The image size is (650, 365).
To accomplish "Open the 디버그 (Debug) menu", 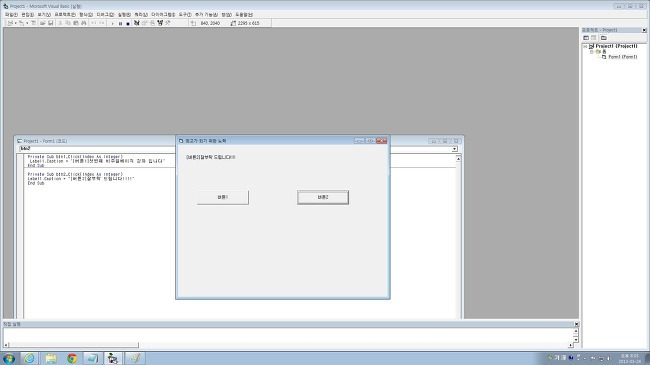I will 105,15.
